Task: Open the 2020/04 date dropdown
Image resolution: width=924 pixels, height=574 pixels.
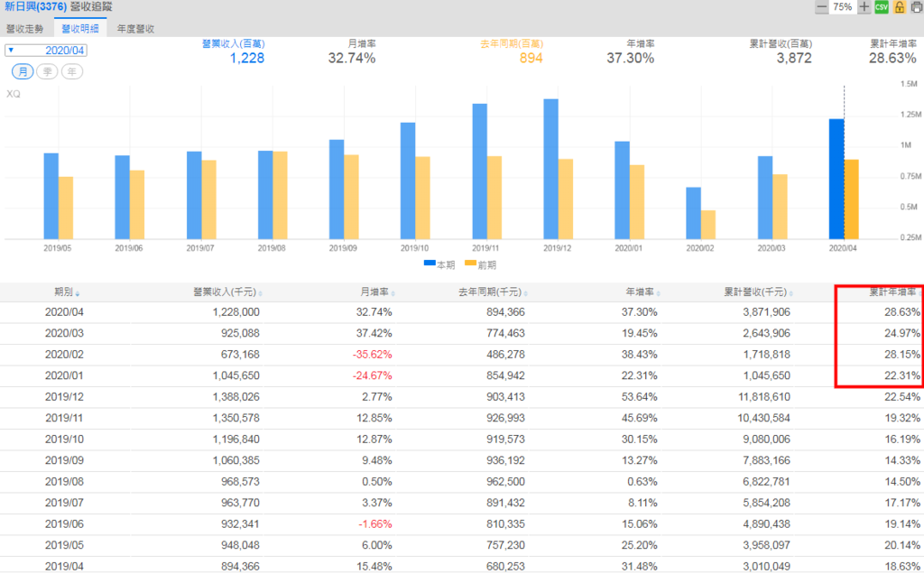Action: (x=46, y=51)
